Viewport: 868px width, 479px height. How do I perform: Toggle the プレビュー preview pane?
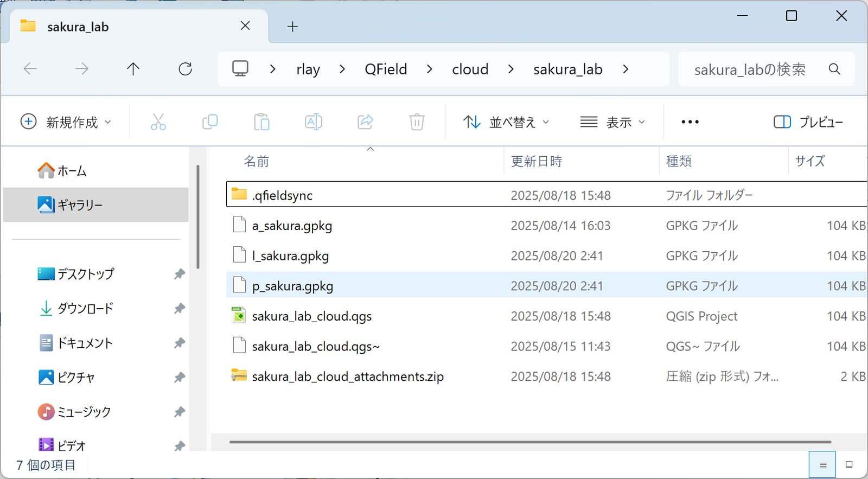point(808,122)
